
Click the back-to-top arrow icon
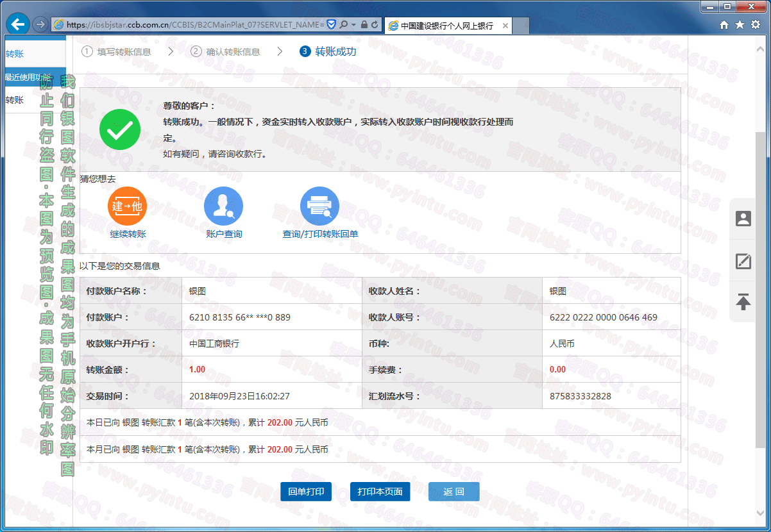[x=743, y=301]
